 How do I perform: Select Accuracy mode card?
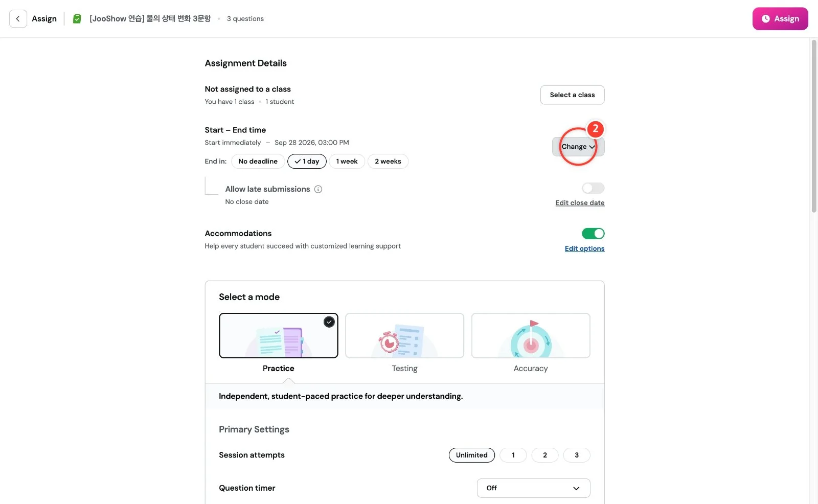(x=531, y=336)
